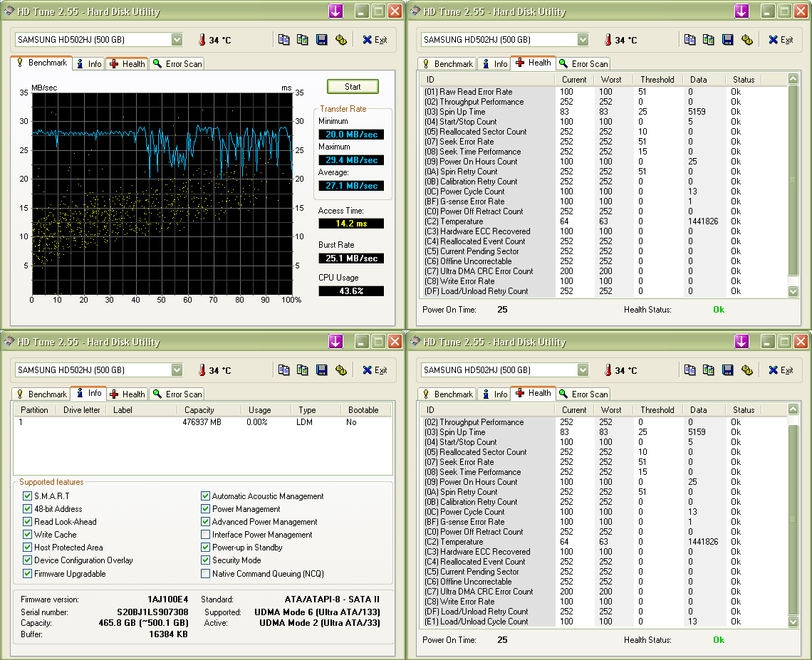The height and width of the screenshot is (660, 812).
Task: Click copy-screenshot icon in lower Health window
Action: tap(709, 370)
